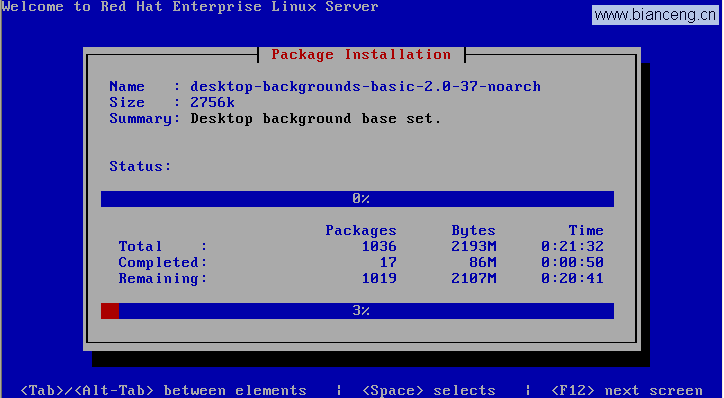Image resolution: width=724 pixels, height=398 pixels.
Task: Click the 'Package Installation' dialog title
Action: [361, 54]
